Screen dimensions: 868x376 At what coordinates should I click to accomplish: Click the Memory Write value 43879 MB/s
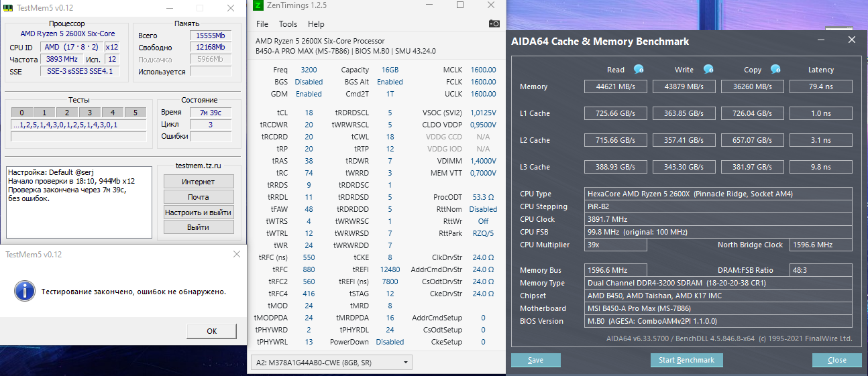[684, 86]
